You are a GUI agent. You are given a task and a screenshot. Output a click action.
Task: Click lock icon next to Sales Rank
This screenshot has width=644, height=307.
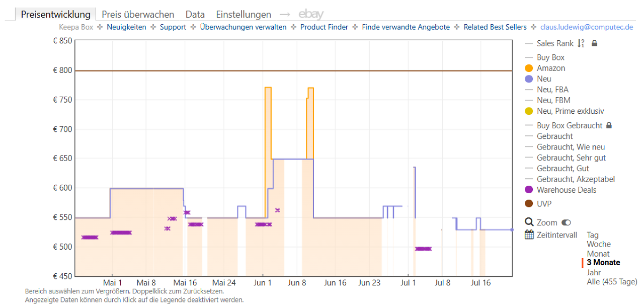594,44
